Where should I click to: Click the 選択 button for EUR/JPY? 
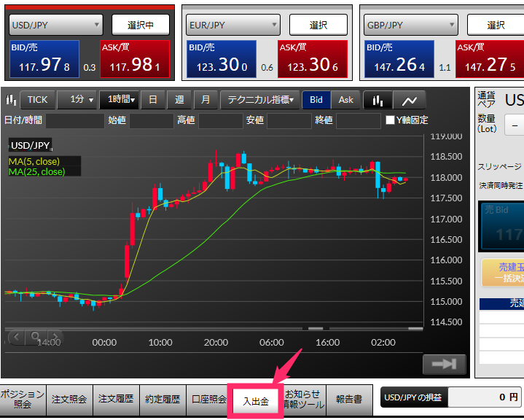[x=318, y=25]
